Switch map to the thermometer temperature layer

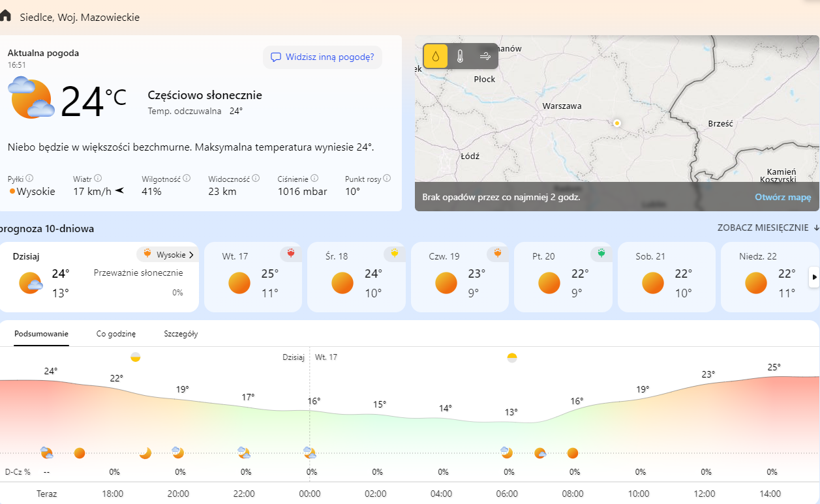[x=460, y=57]
